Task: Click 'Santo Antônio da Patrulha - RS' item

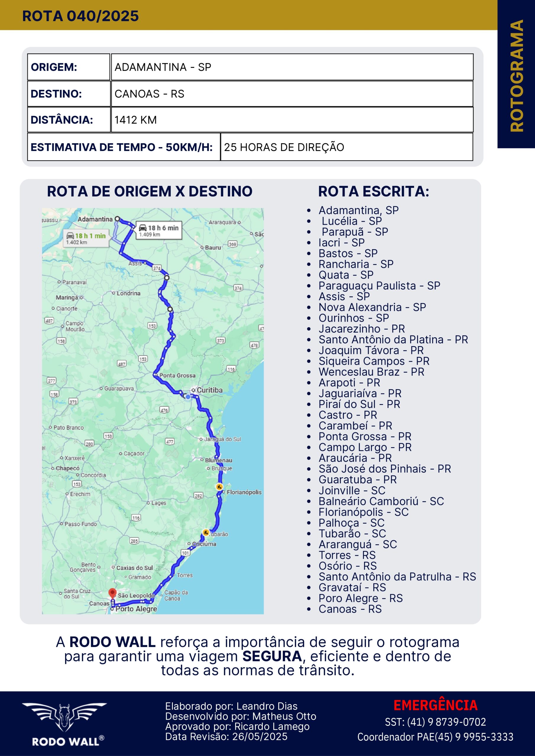Action: 397,577
